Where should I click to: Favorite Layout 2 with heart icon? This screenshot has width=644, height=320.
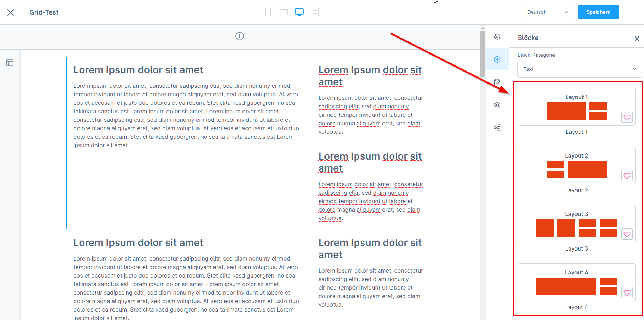[627, 176]
